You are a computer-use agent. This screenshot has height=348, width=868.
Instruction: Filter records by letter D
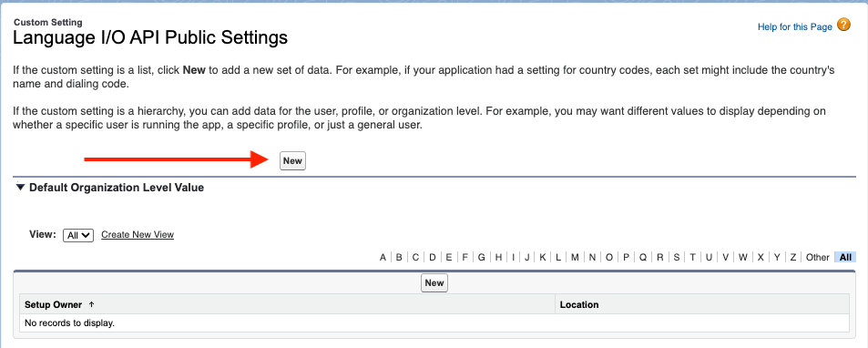tap(433, 257)
